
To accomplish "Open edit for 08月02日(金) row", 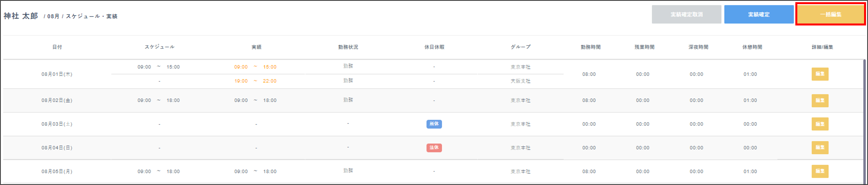I will click(x=820, y=100).
